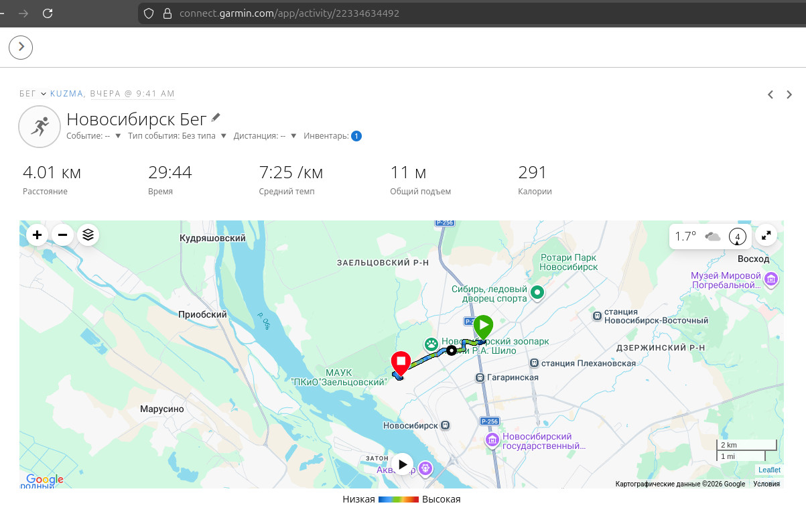Image resolution: width=806 pixels, height=532 pixels.
Task: Click the cloudy weather icon
Action: [713, 236]
